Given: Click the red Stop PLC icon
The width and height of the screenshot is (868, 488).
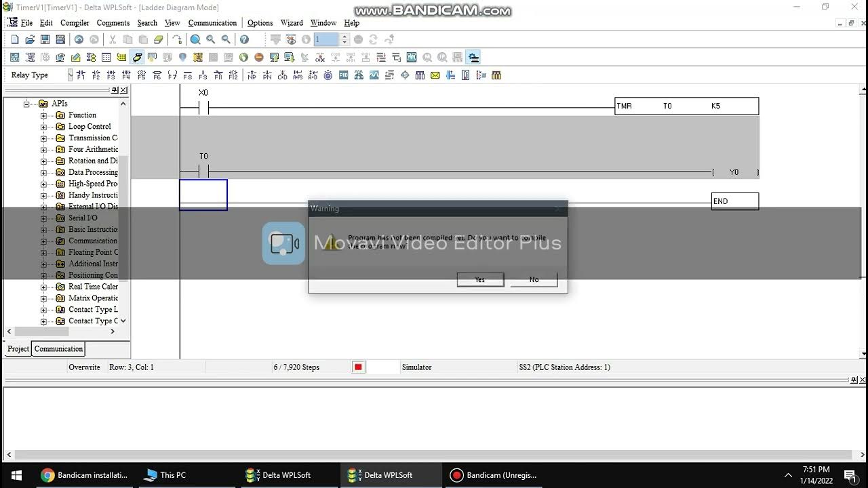Looking at the screenshot, I should [x=259, y=58].
